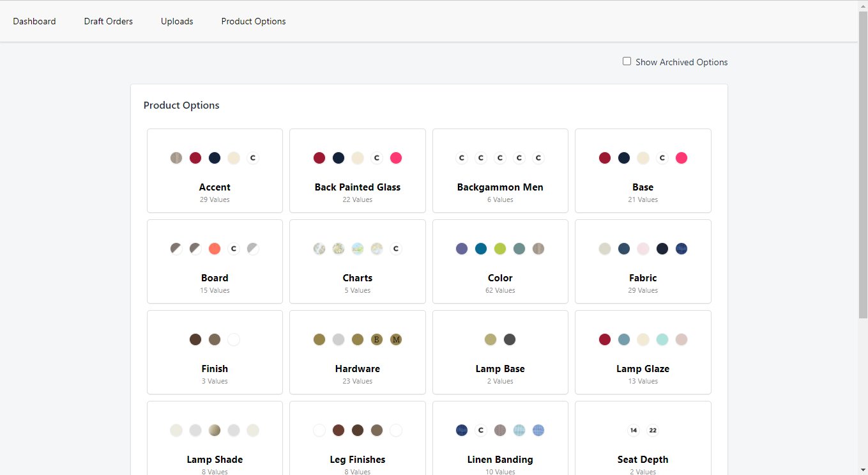
Task: Click the coral swatch in Board card
Action: pos(215,249)
